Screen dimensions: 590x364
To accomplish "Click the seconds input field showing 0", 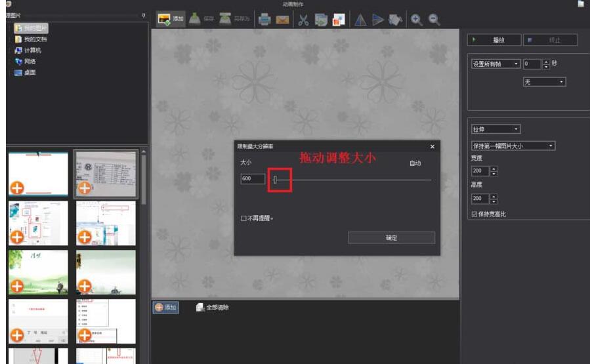I will (x=532, y=64).
